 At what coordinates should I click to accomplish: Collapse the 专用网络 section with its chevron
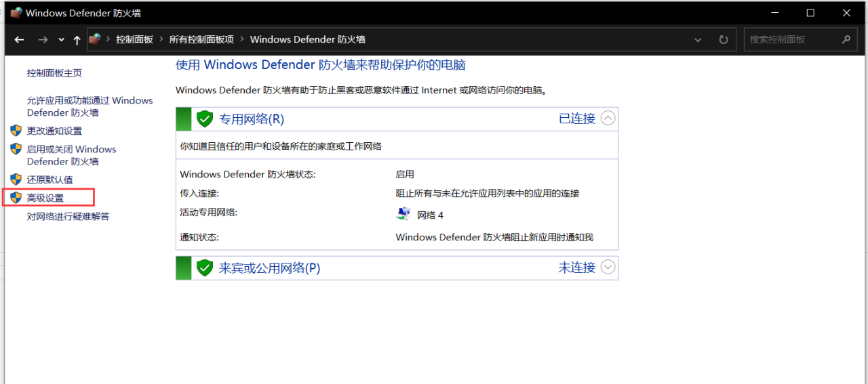[x=608, y=119]
